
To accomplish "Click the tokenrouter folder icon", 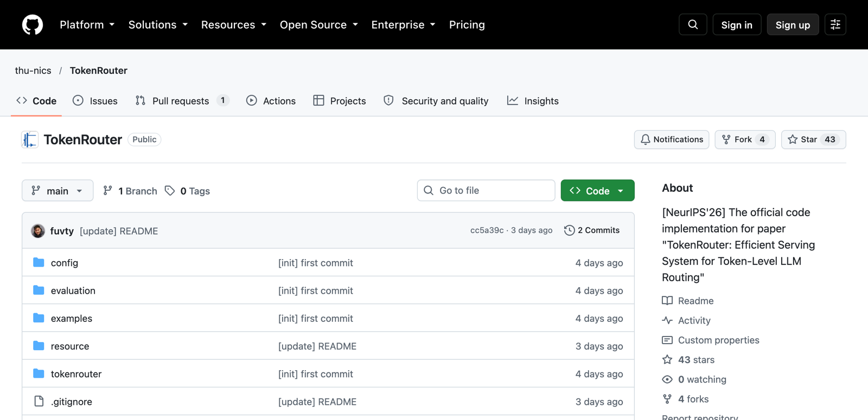I will point(39,373).
